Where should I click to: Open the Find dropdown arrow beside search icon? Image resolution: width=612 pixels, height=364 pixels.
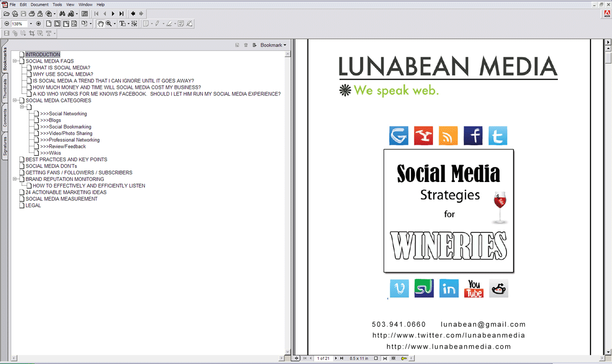pos(77,14)
